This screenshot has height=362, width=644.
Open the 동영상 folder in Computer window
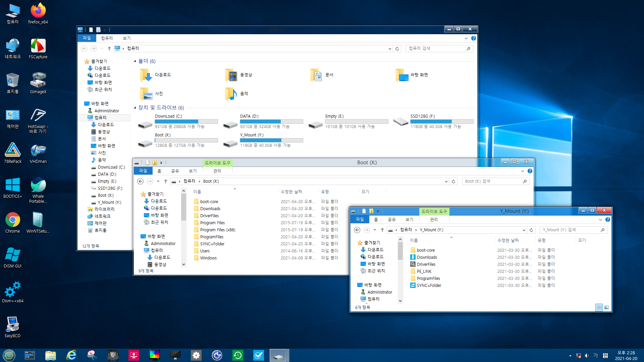pyautogui.click(x=239, y=75)
